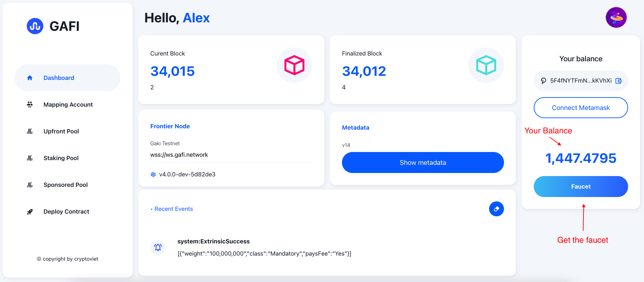Request tokens with the Faucet button

581,187
